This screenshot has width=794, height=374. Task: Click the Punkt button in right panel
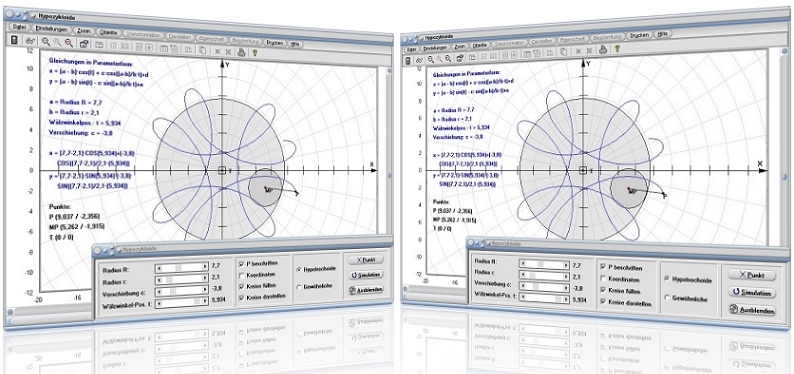(751, 275)
